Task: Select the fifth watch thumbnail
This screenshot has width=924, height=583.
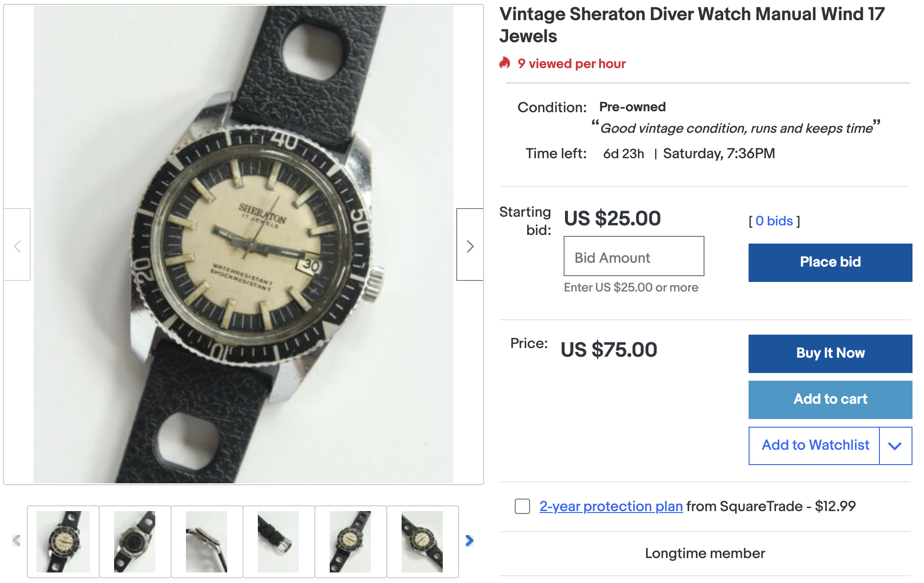Action: (x=350, y=541)
